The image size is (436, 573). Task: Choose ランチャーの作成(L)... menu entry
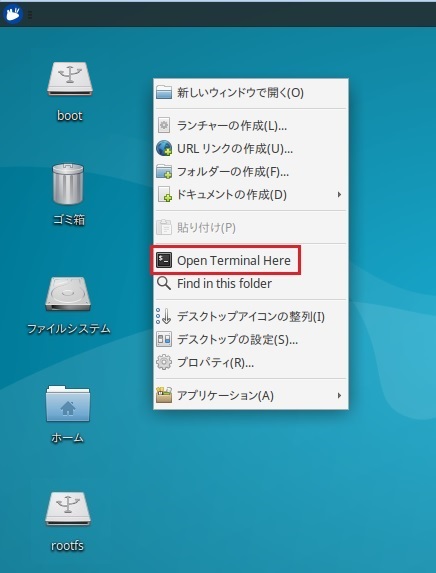click(x=251, y=126)
